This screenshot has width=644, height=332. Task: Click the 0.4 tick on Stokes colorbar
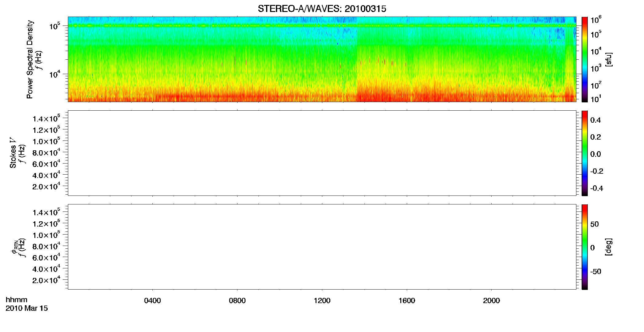pos(595,120)
